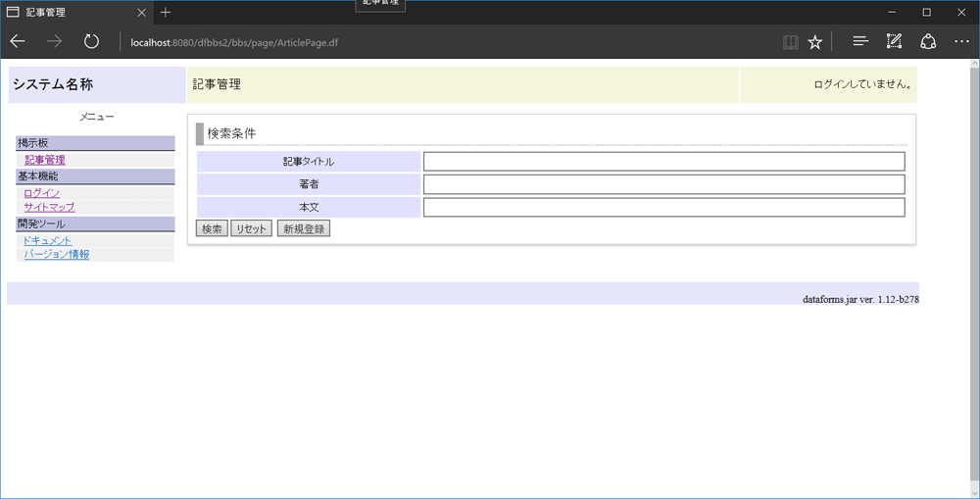Maximize the browser window
The image size is (980, 499).
927,12
